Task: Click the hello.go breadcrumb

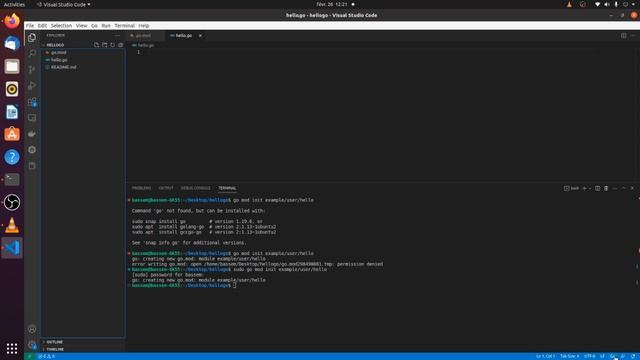Action: [x=146, y=45]
